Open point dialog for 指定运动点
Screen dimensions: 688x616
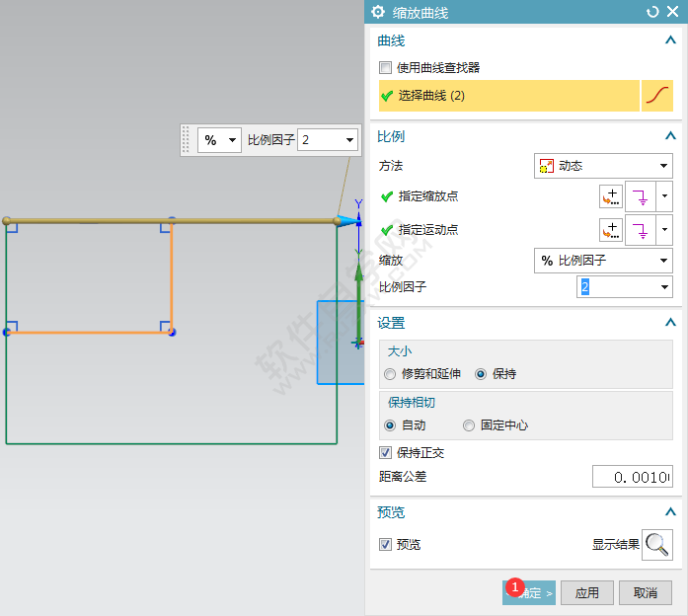pos(611,230)
